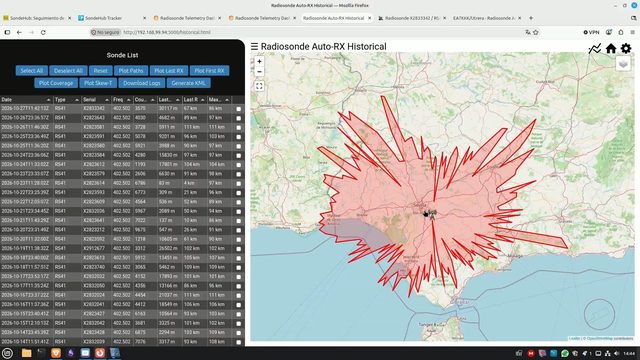Click the Select All button
The image size is (640, 360).
32,71
